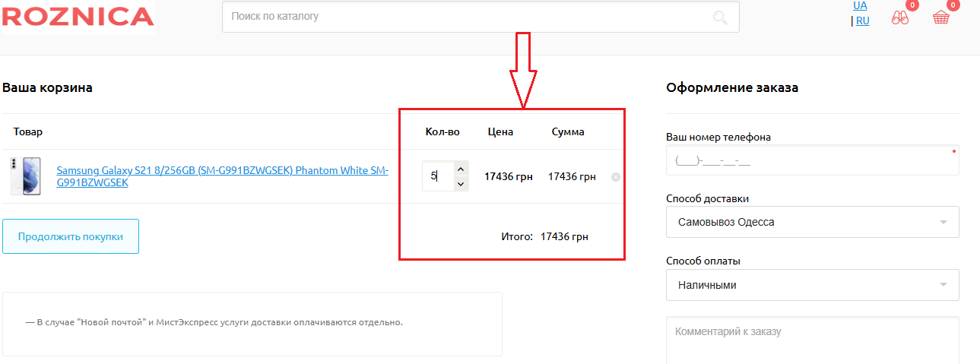Focus the "Поиск по каталогу" search field
The height and width of the screenshot is (364, 980).
click(x=464, y=17)
